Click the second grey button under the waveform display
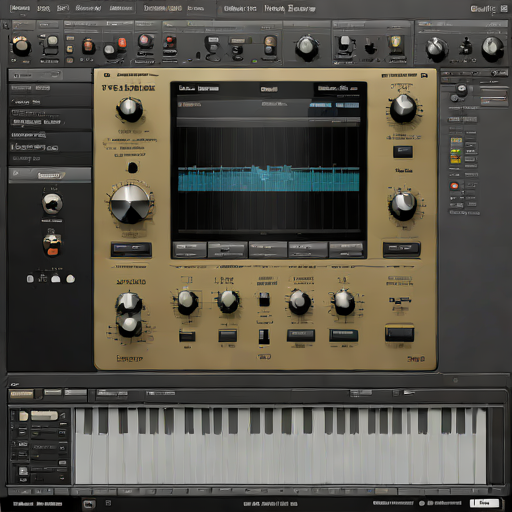 [227, 250]
